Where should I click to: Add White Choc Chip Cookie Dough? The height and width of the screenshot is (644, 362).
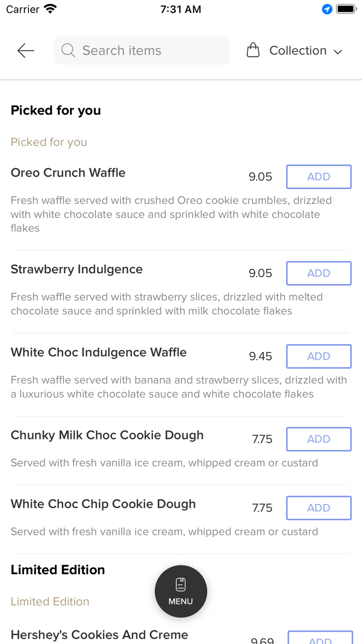click(x=319, y=508)
